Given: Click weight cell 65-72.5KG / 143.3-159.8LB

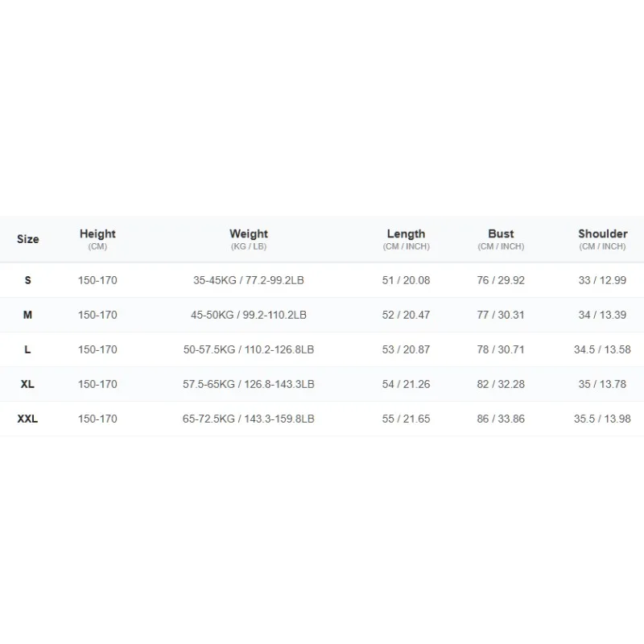Looking at the screenshot, I should (x=249, y=419).
